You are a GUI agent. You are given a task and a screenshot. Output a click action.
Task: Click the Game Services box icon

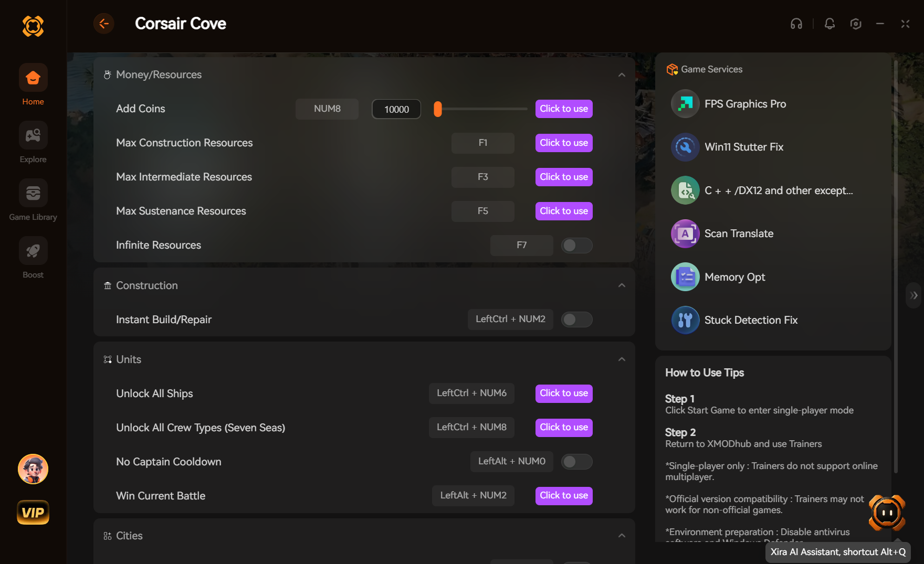click(672, 69)
